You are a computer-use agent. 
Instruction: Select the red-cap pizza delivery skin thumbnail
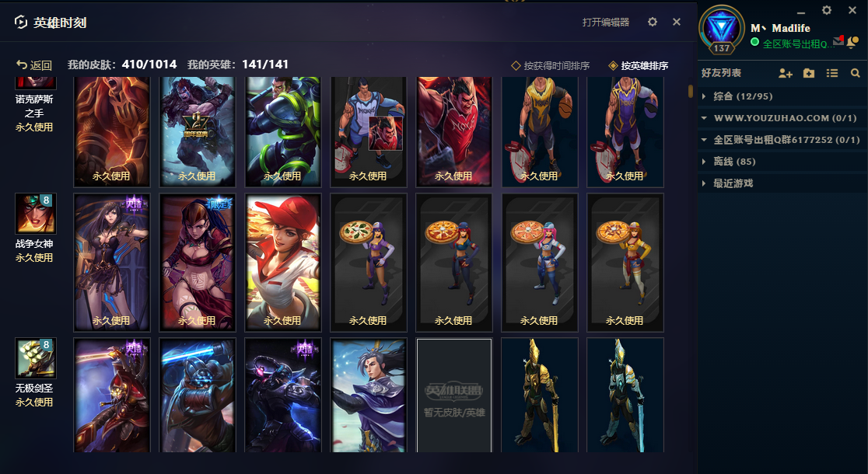coord(283,263)
